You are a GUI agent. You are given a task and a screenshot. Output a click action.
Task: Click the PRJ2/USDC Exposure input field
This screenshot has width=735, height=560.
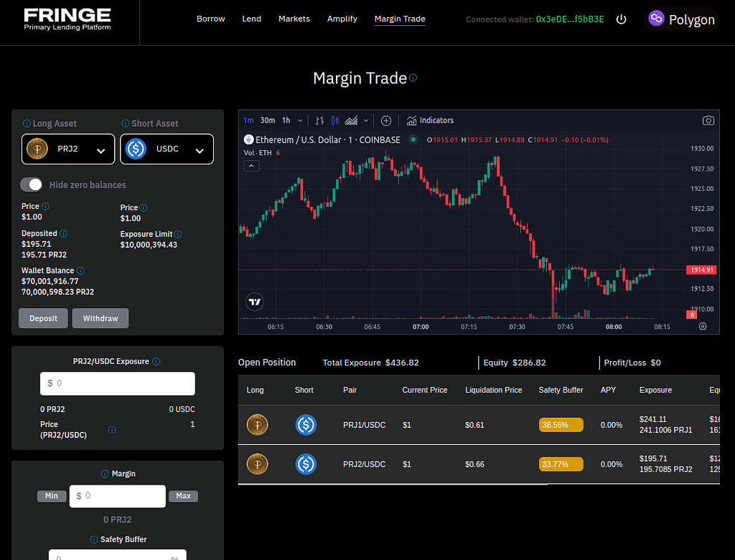tap(118, 383)
